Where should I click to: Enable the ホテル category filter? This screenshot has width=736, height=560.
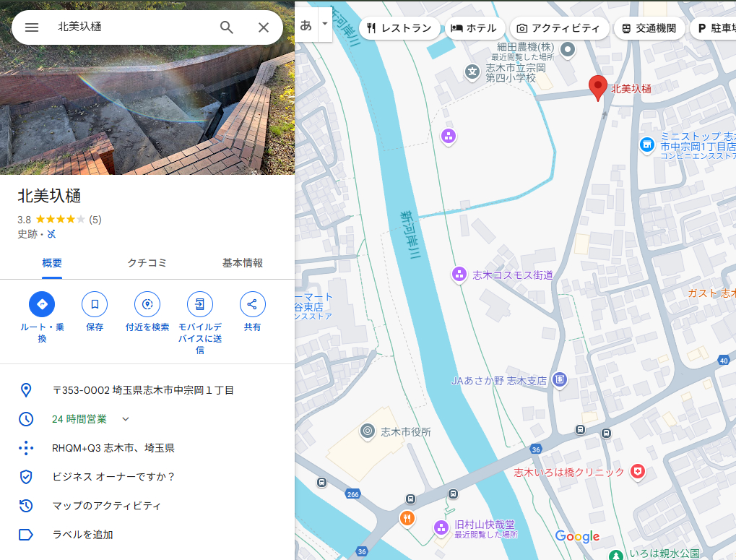click(475, 28)
